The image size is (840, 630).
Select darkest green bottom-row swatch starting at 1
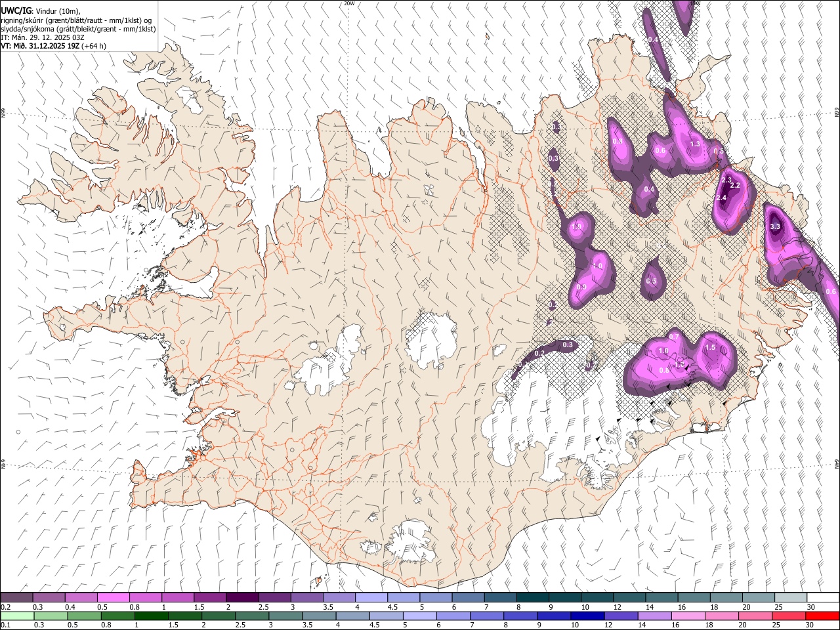click(151, 616)
